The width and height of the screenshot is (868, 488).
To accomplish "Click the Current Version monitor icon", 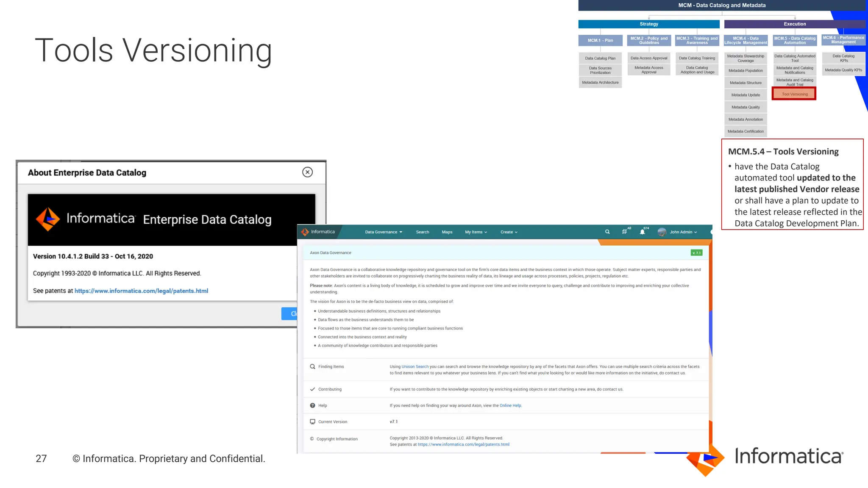I will [x=312, y=422].
